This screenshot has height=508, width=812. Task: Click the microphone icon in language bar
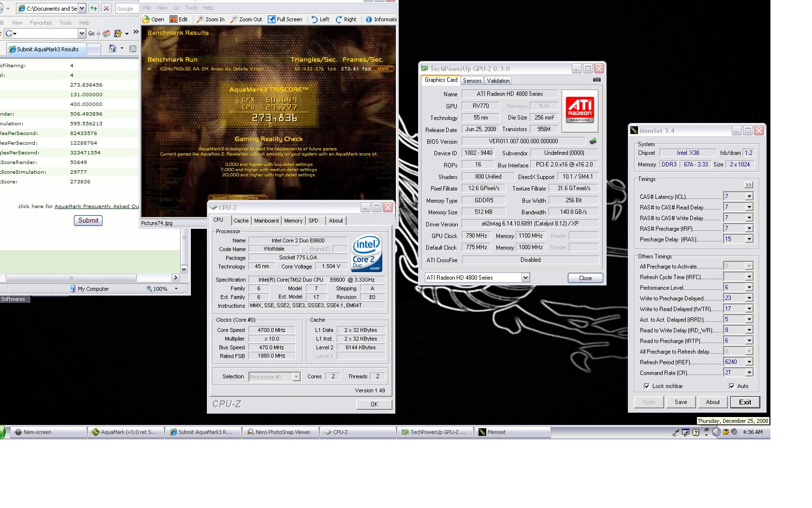point(676,433)
